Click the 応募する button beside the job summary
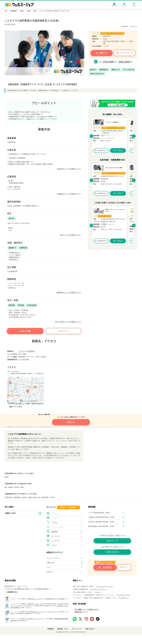The width and height of the screenshot is (142, 644). click(102, 53)
